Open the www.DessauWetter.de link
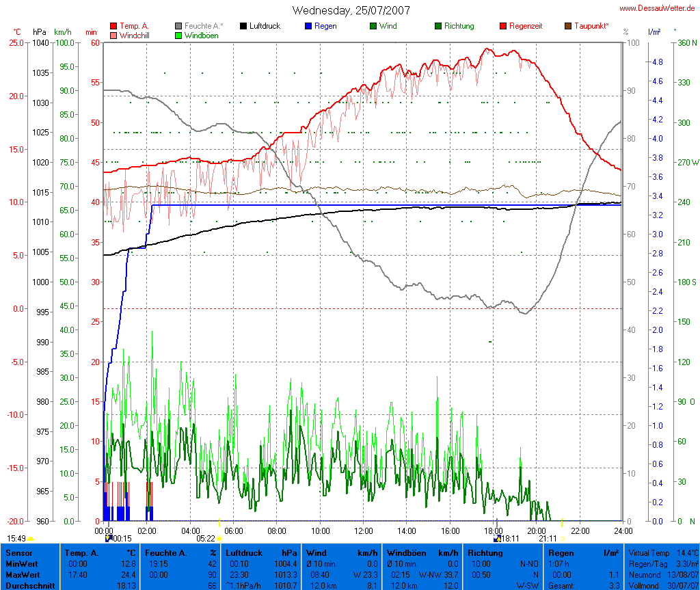The image size is (700, 590). (x=658, y=8)
